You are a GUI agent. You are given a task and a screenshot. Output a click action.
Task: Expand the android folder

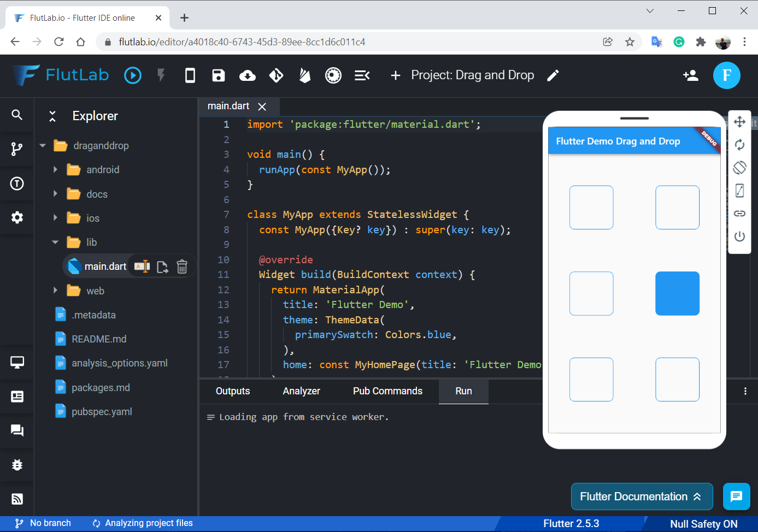click(x=55, y=170)
